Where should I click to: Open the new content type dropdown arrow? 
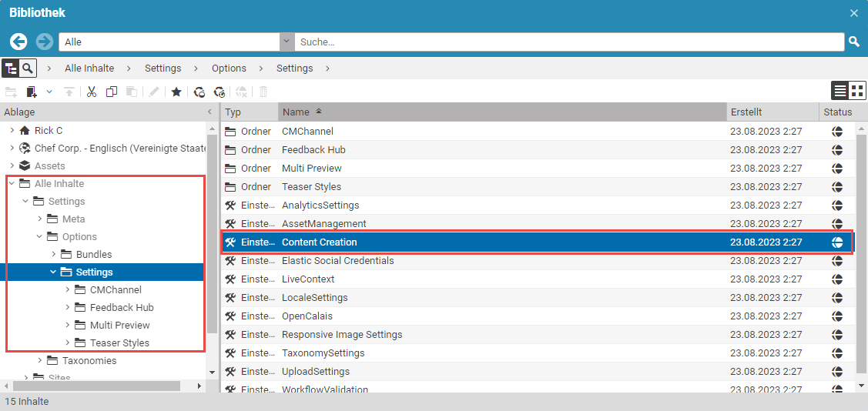pyautogui.click(x=49, y=92)
